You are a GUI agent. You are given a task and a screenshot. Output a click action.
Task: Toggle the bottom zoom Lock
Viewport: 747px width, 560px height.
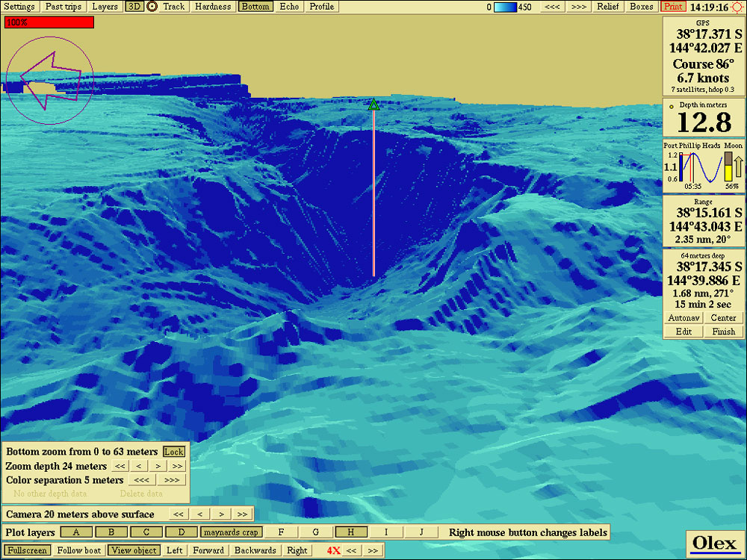pyautogui.click(x=174, y=452)
